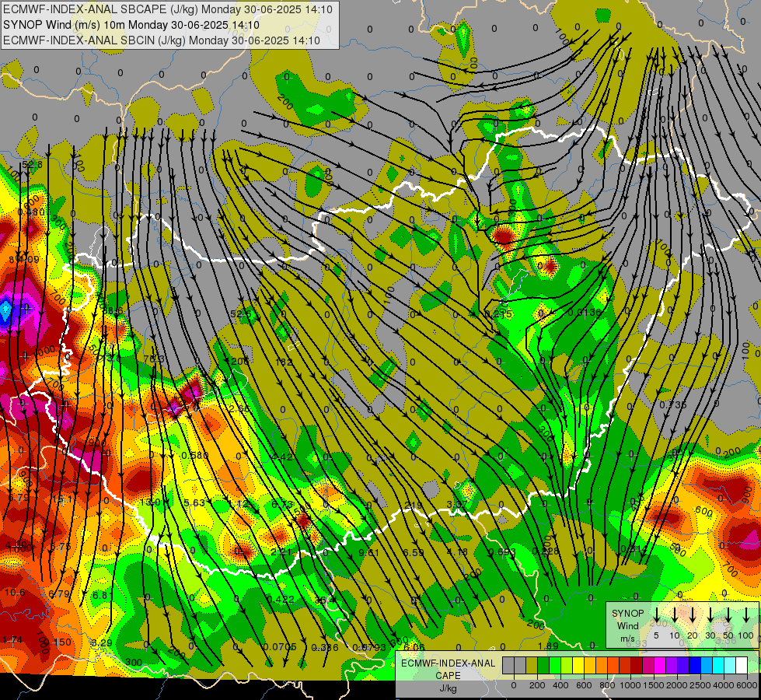Click the SBCAPE title line at top

click(167, 9)
